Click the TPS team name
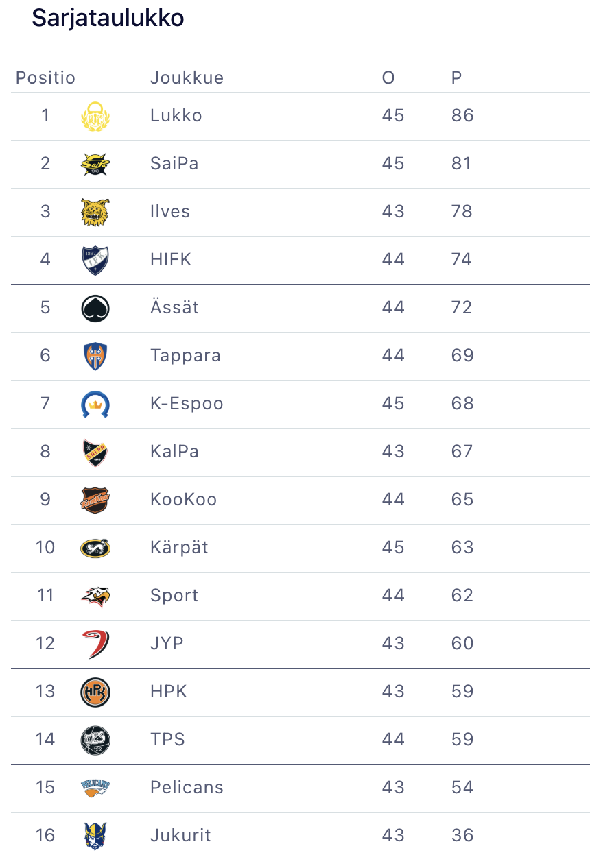Viewport: 601px width, 868px height. [x=167, y=740]
